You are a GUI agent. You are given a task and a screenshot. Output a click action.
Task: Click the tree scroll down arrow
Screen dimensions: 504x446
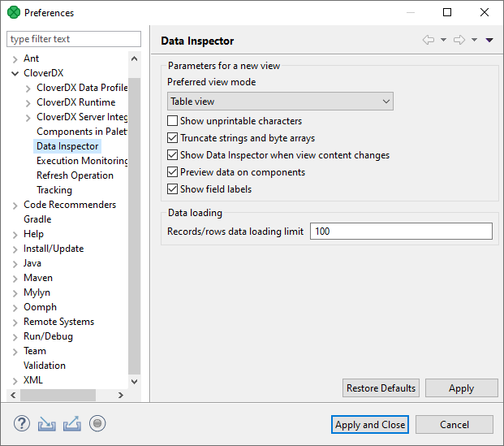point(135,382)
